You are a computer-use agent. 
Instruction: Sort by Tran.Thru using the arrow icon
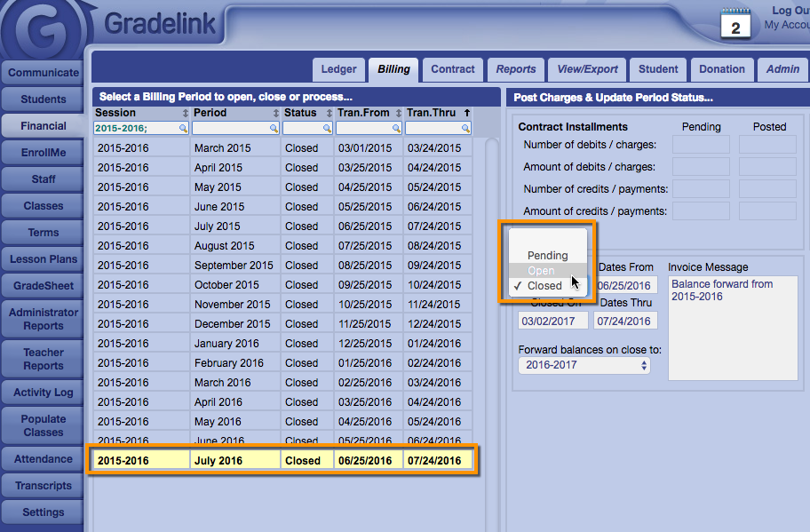click(467, 114)
